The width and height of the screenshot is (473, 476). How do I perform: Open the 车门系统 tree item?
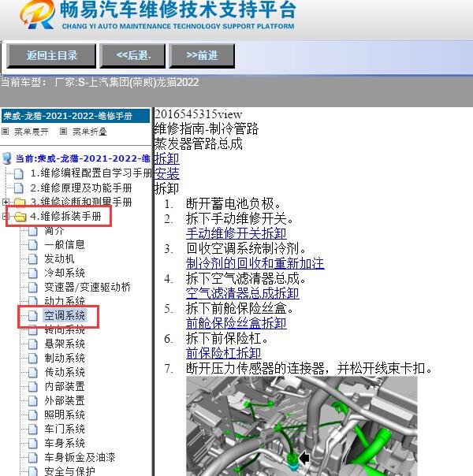[65, 429]
